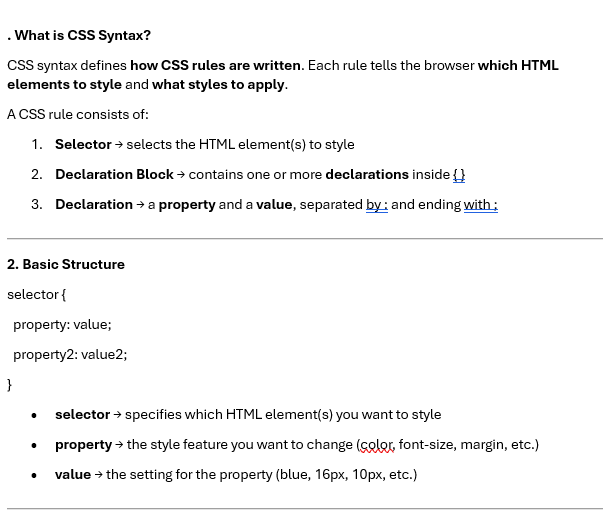Click the underlined "with ;" text
This screenshot has width=603, height=510.
[480, 205]
